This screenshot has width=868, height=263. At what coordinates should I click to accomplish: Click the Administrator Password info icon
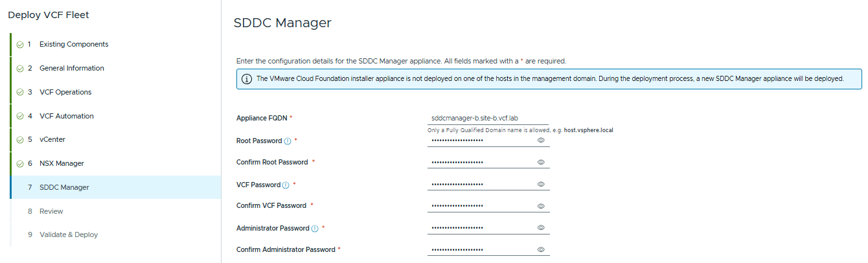pos(315,228)
